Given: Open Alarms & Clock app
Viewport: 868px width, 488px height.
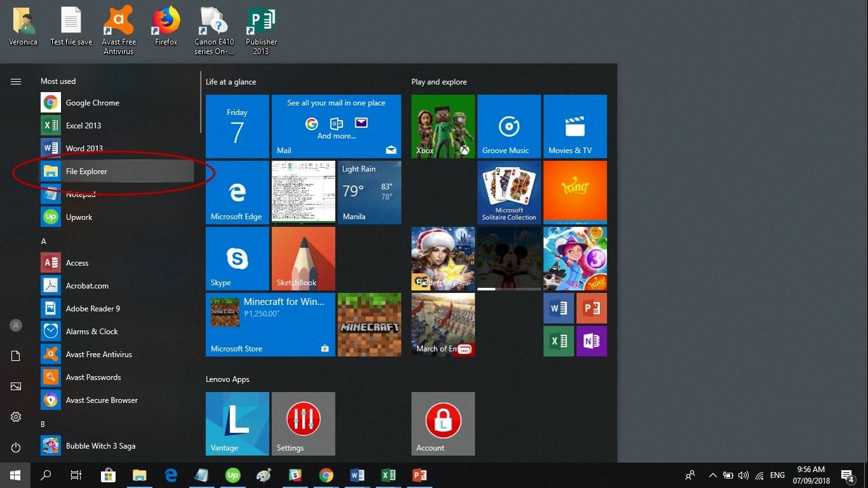Looking at the screenshot, I should click(117, 331).
